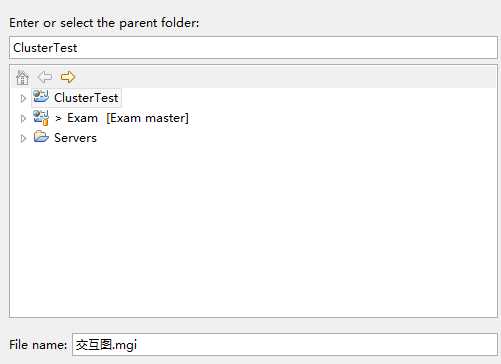The width and height of the screenshot is (501, 364).
Task: Click the Exam Git project icon
Action: click(41, 118)
